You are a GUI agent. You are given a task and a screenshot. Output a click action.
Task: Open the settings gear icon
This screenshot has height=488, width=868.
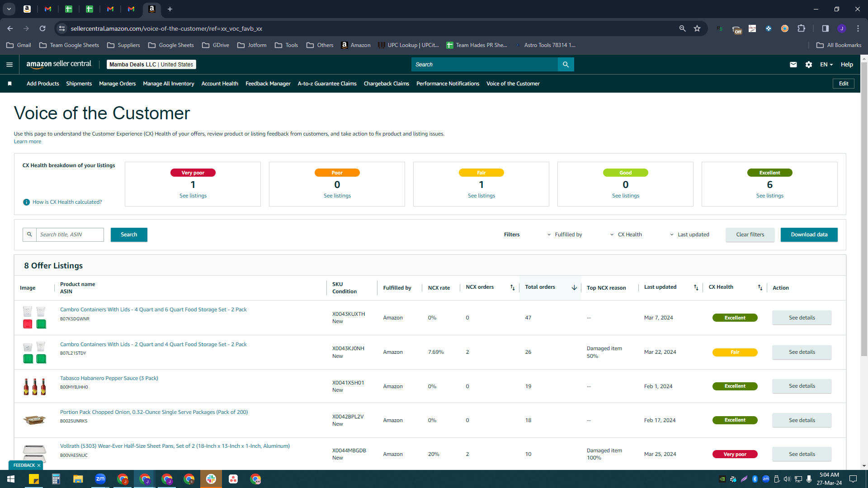809,65
